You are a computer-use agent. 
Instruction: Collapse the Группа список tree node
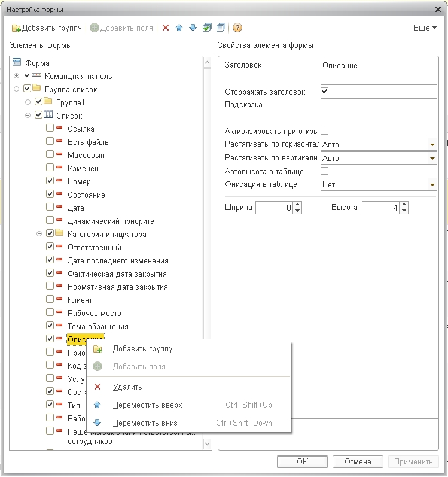tap(16, 90)
